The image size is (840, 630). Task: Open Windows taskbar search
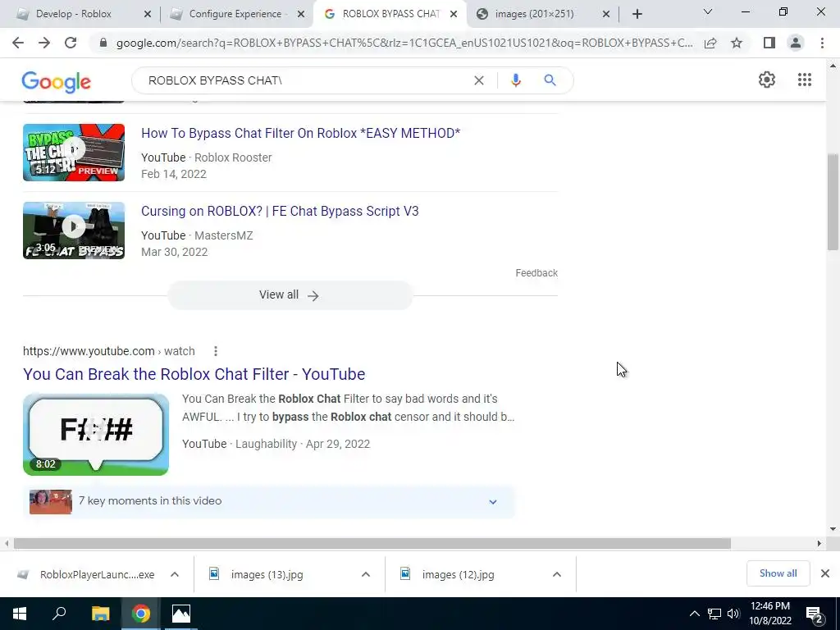59,614
